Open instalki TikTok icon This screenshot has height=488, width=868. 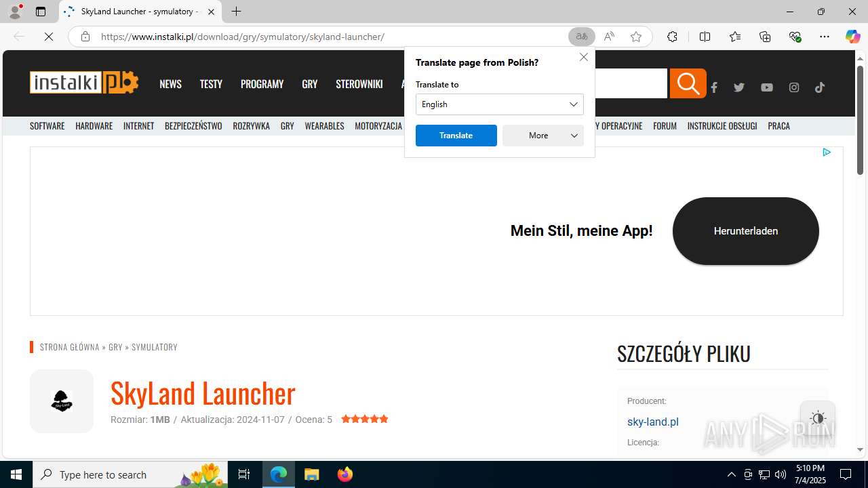[820, 87]
